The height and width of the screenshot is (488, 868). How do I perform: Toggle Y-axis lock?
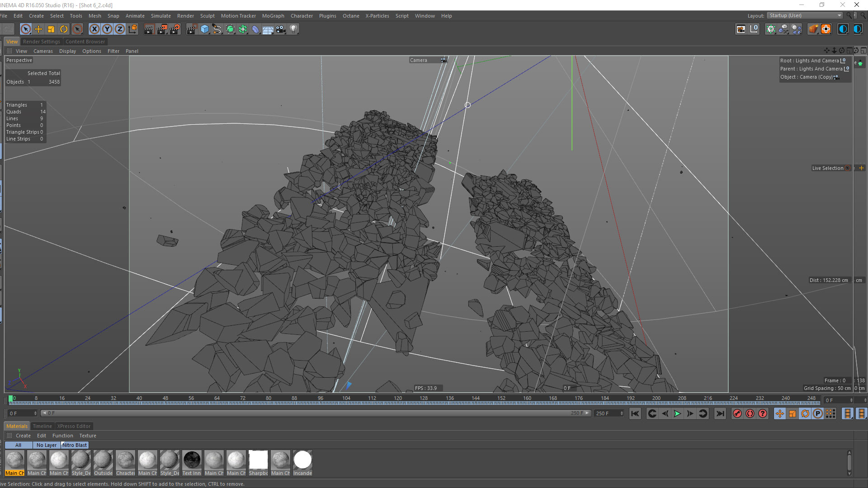click(107, 29)
